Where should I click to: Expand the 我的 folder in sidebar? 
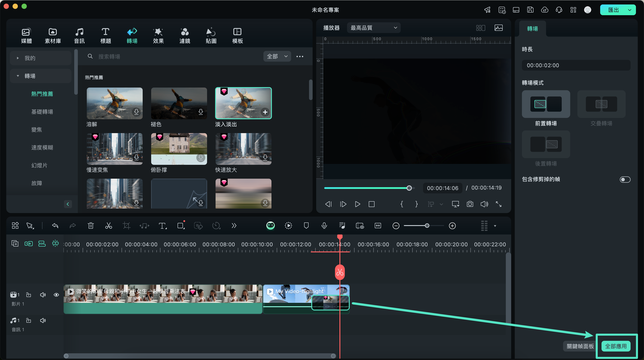(x=41, y=58)
